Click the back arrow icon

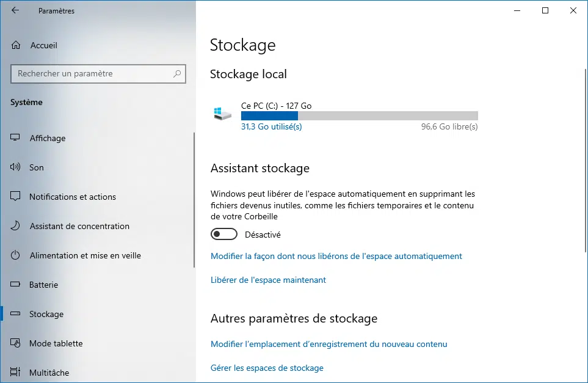tap(15, 10)
